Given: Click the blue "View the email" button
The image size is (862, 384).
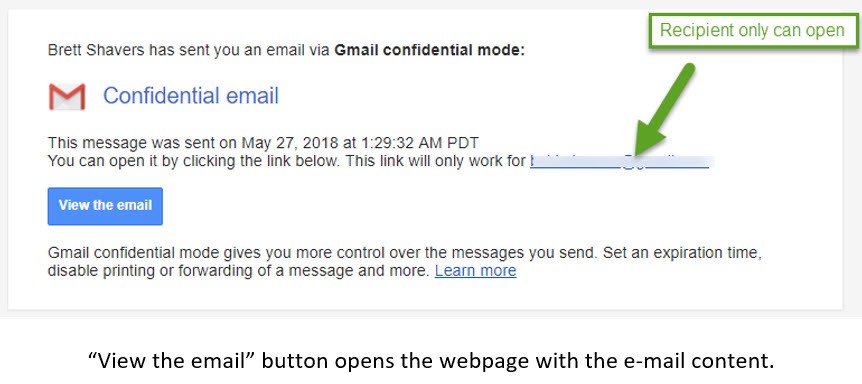Looking at the screenshot, I should click(105, 206).
